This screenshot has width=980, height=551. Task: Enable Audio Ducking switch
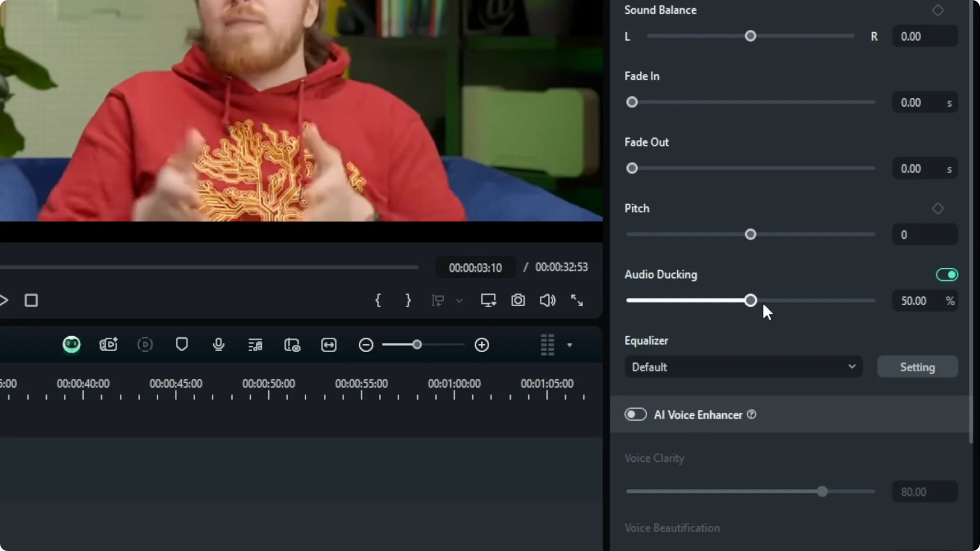(947, 274)
